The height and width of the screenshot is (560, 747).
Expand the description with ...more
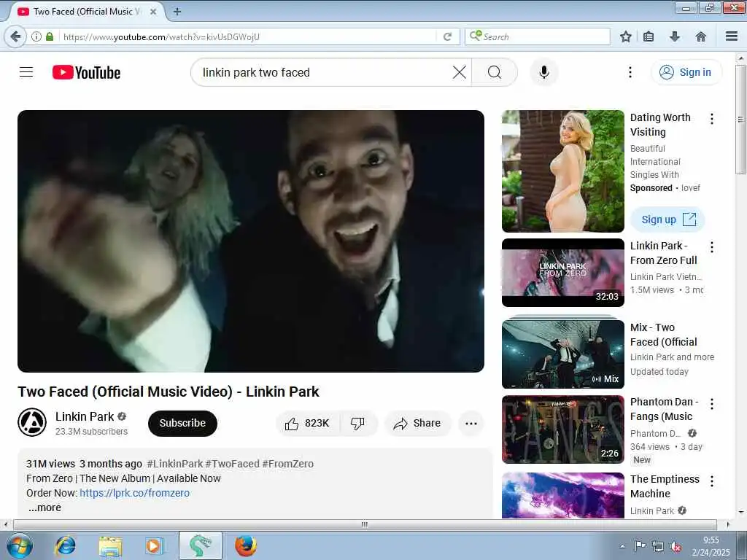coord(44,507)
